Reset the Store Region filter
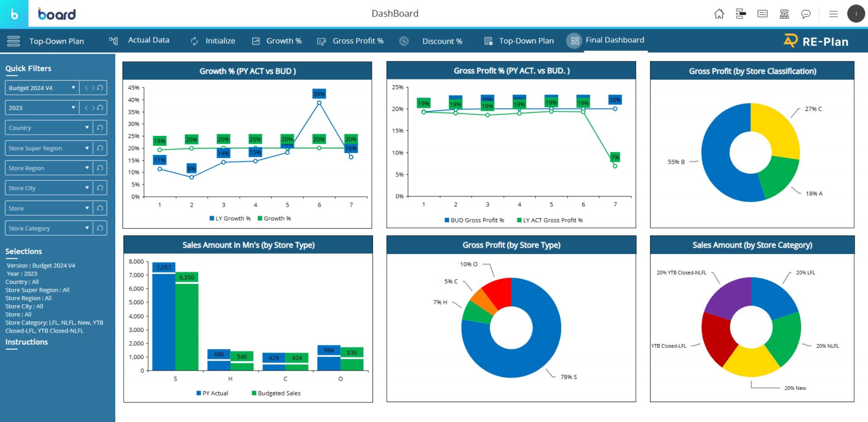The image size is (868, 422). pyautogui.click(x=100, y=168)
